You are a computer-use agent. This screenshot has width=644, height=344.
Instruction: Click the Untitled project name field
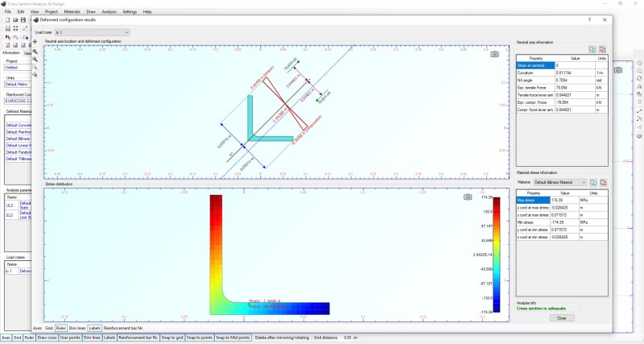18,68
